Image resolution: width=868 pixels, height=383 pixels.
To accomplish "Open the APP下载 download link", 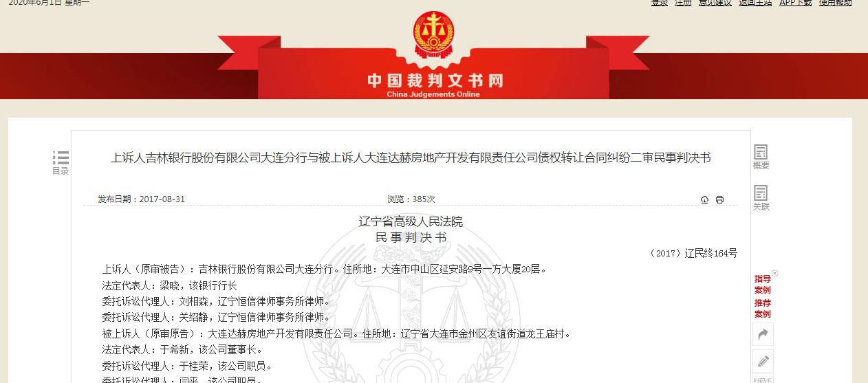I will point(795,3).
